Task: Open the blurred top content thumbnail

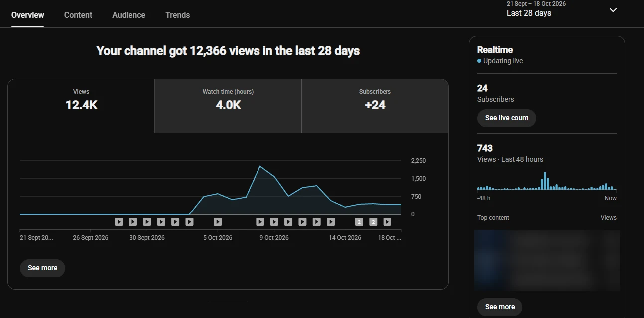Action: pos(547,260)
